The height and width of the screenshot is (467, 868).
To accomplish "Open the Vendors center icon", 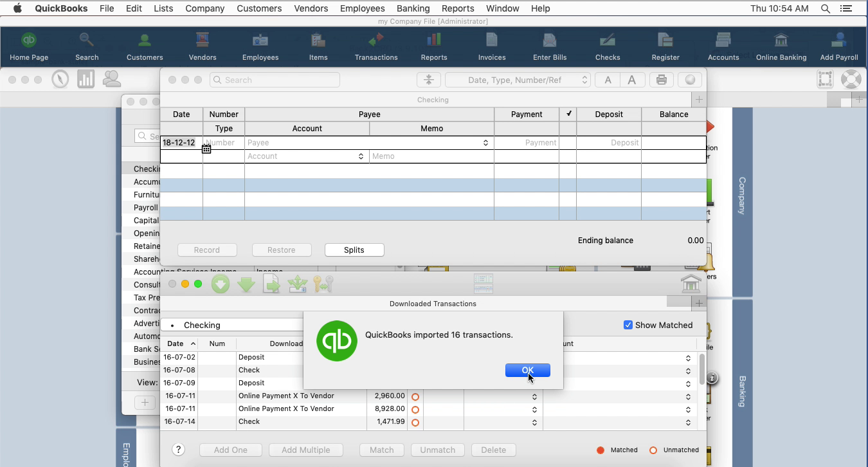I will pos(203,46).
